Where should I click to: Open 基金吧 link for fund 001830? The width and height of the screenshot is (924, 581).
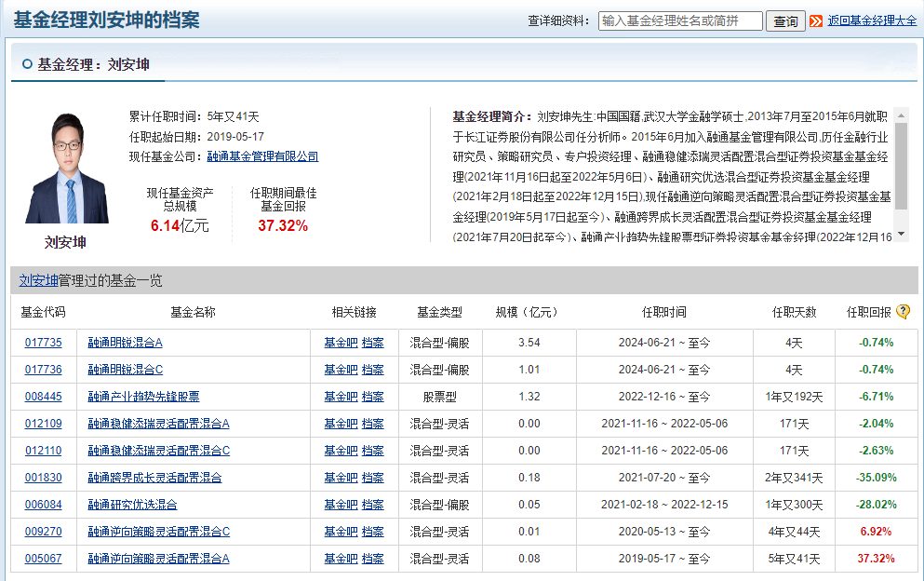[x=341, y=478]
